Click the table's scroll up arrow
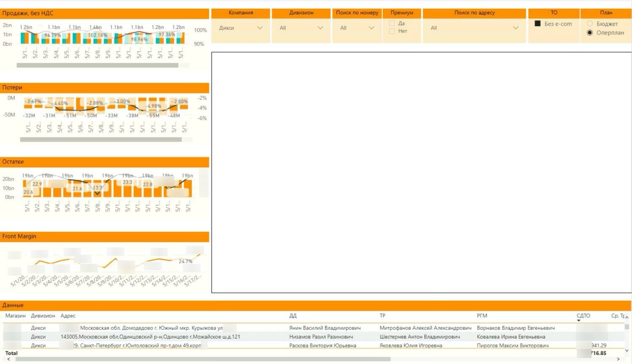Screen dimensions: 632x364 click(627, 317)
